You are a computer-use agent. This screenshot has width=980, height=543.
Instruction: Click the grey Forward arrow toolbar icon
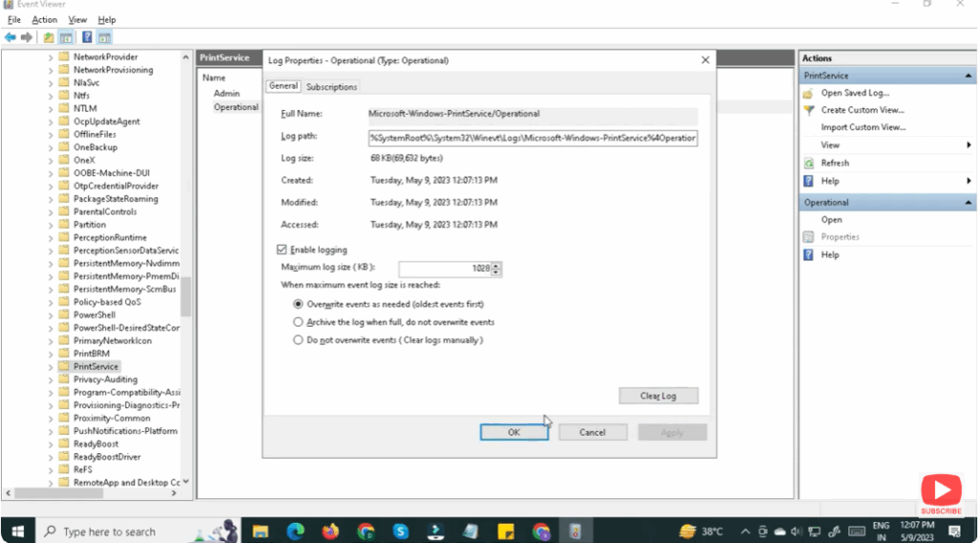[26, 37]
